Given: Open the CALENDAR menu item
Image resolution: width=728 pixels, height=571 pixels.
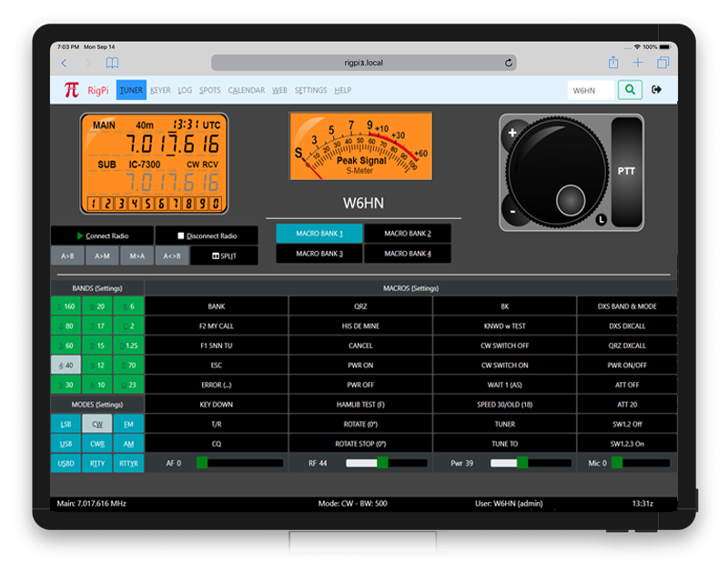Looking at the screenshot, I should [x=246, y=90].
